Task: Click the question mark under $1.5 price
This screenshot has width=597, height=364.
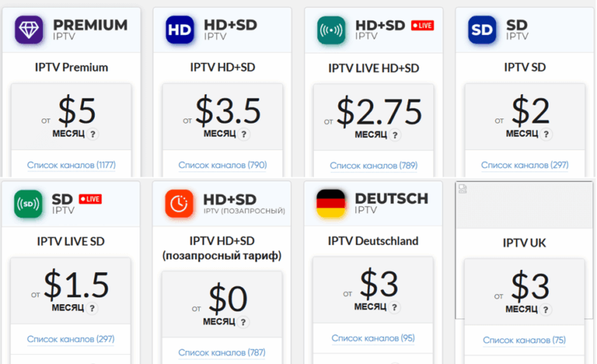Action: 93,309
